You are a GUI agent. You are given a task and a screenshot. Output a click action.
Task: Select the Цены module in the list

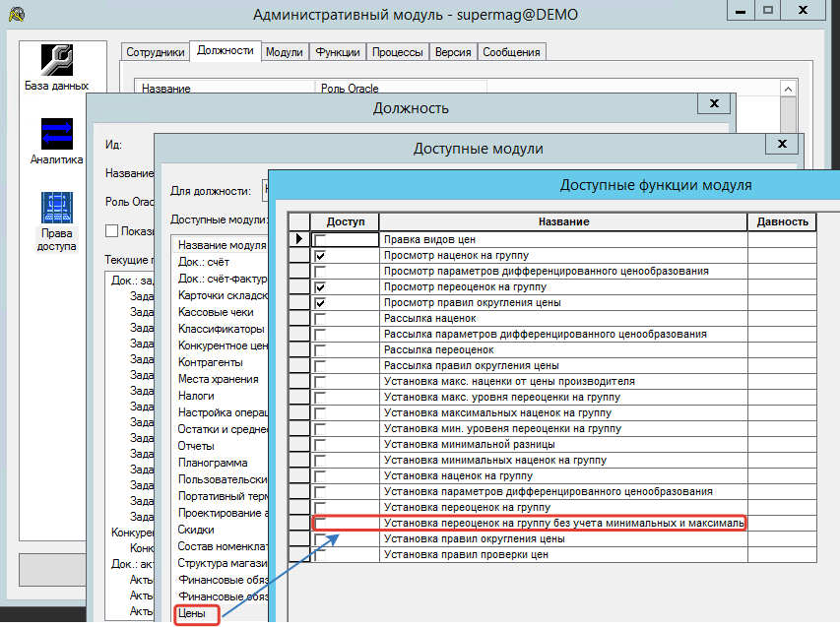coord(192,613)
